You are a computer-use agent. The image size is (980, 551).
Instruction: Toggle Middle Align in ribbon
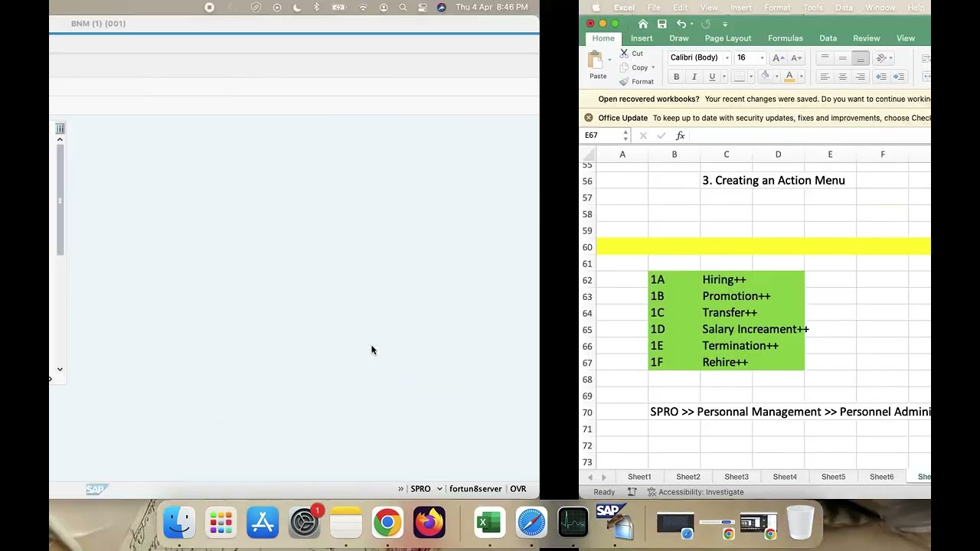click(x=842, y=58)
